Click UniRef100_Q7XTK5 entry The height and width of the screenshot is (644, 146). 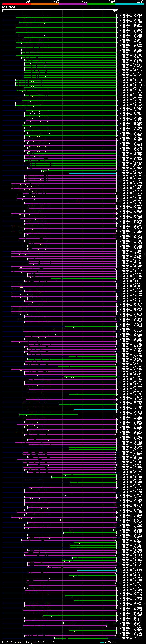[x=131, y=168]
